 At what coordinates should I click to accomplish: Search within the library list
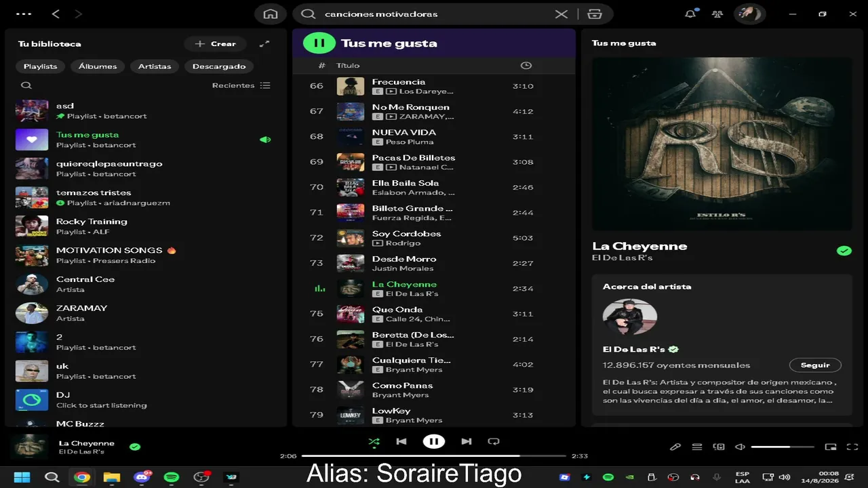26,85
